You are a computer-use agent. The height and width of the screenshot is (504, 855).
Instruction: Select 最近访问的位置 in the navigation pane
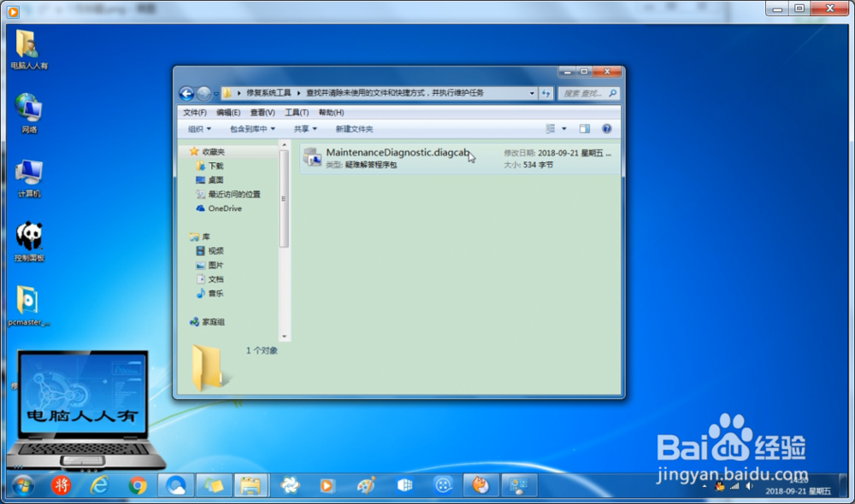tap(234, 195)
